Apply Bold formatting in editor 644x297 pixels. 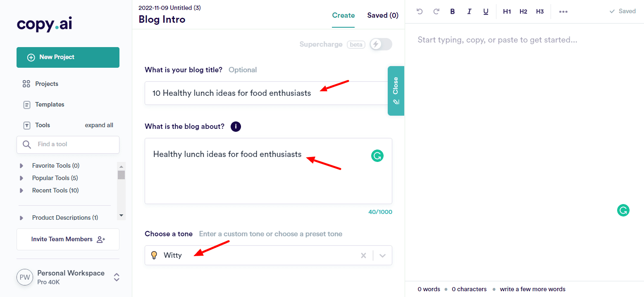[x=453, y=12]
